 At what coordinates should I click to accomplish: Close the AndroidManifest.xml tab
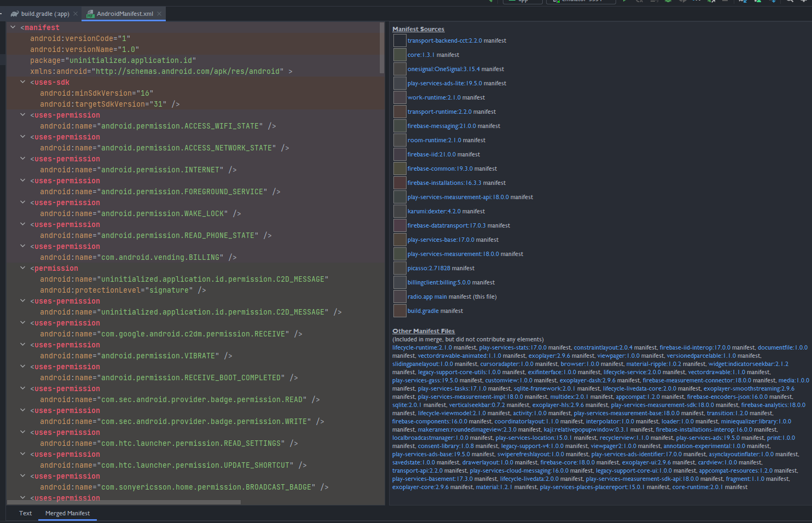point(159,14)
